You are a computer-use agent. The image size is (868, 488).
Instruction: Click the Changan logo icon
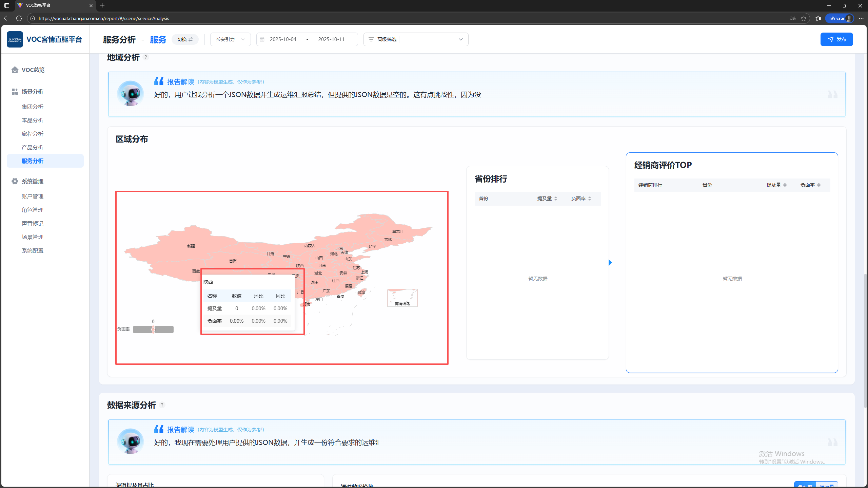[15, 39]
